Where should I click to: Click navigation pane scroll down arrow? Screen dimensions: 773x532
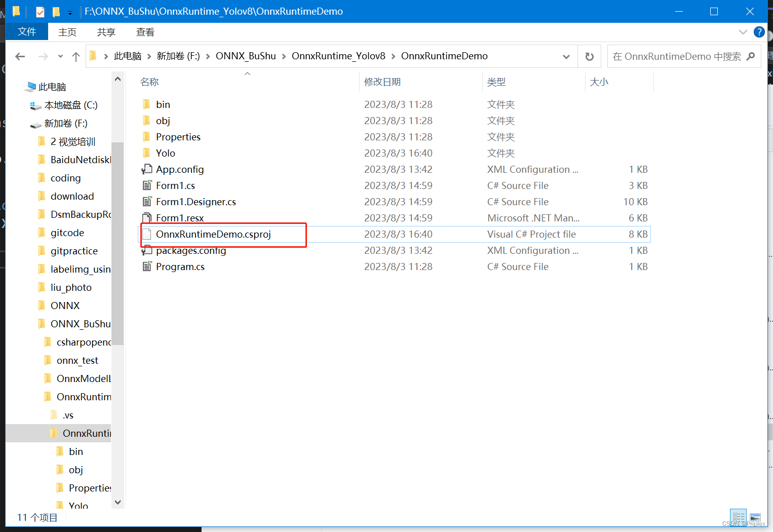[x=118, y=502]
